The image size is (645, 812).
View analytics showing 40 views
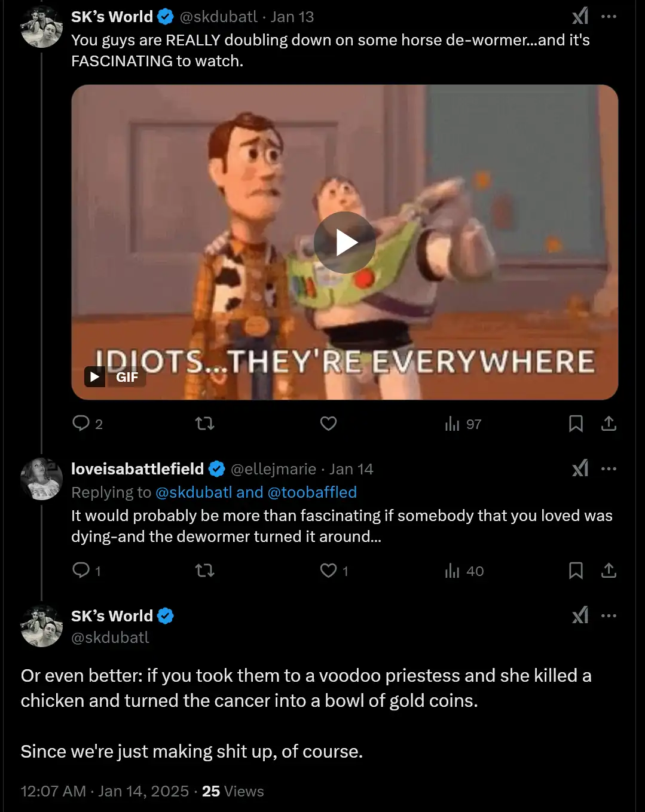[x=464, y=571]
